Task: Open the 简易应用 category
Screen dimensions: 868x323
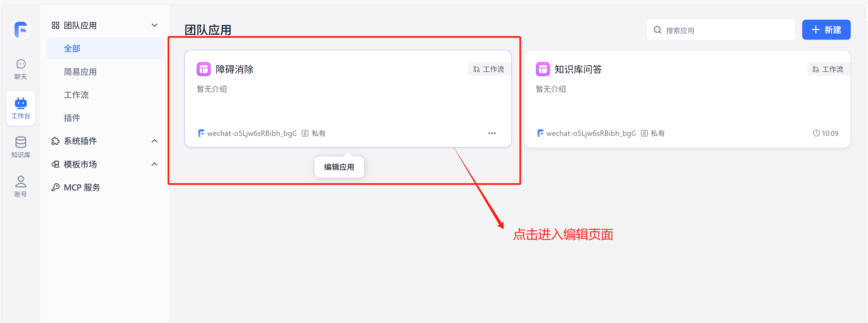Action: coord(80,72)
